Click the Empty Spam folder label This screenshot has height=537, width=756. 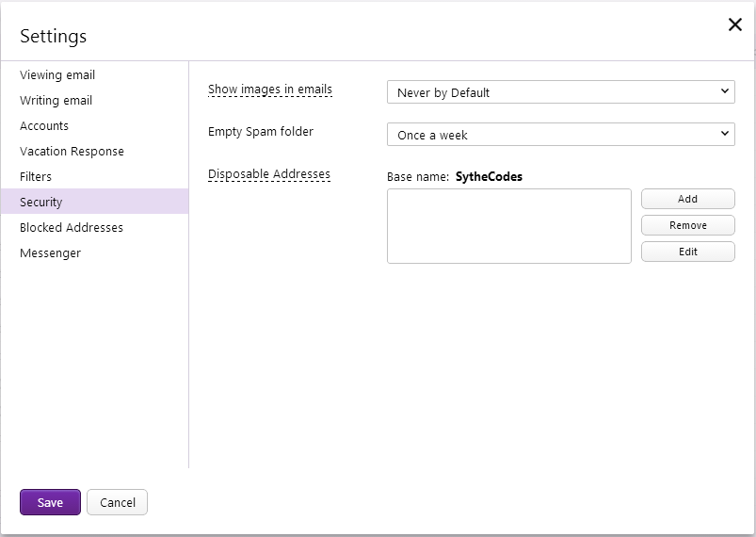pyautogui.click(x=261, y=132)
